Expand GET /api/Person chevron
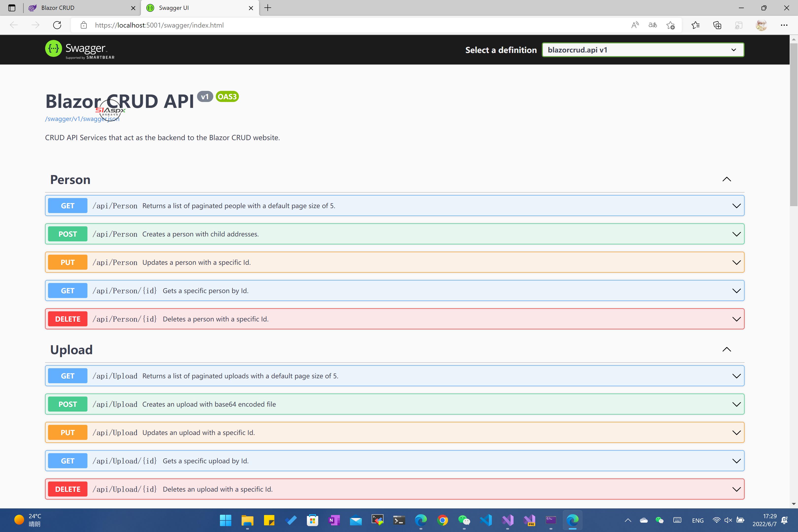Image resolution: width=798 pixels, height=532 pixels. tap(736, 206)
